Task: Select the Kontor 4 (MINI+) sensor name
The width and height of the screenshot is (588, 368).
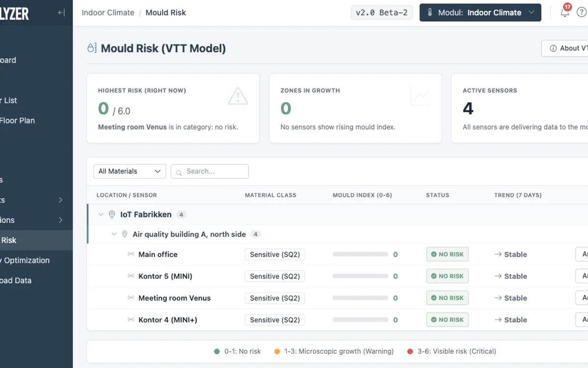Action: [168, 320]
